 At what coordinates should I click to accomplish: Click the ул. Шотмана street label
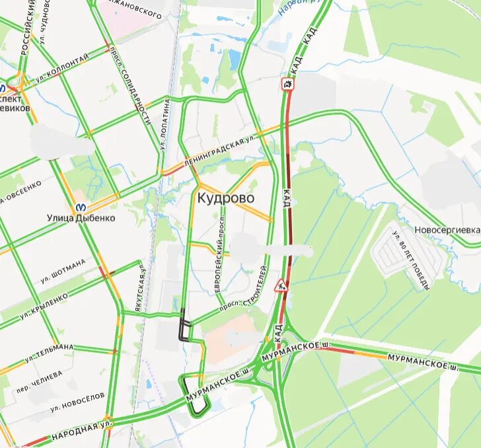[63, 272]
